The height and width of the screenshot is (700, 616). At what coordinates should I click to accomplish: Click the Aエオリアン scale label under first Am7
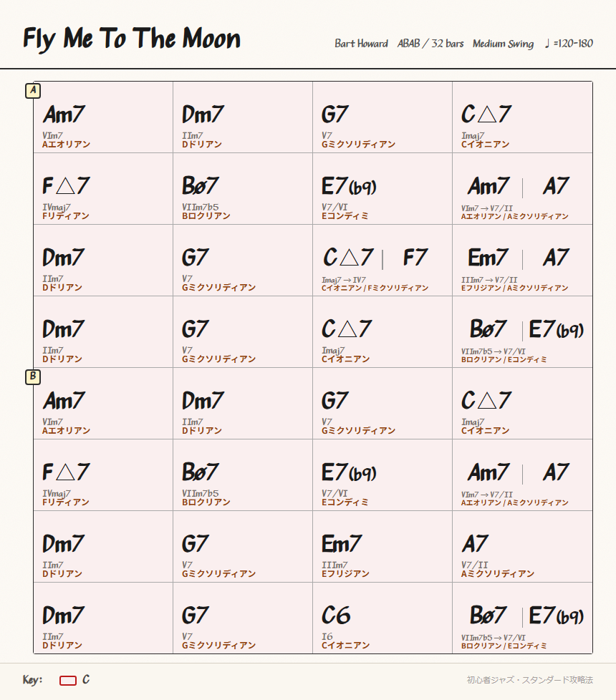click(x=67, y=144)
